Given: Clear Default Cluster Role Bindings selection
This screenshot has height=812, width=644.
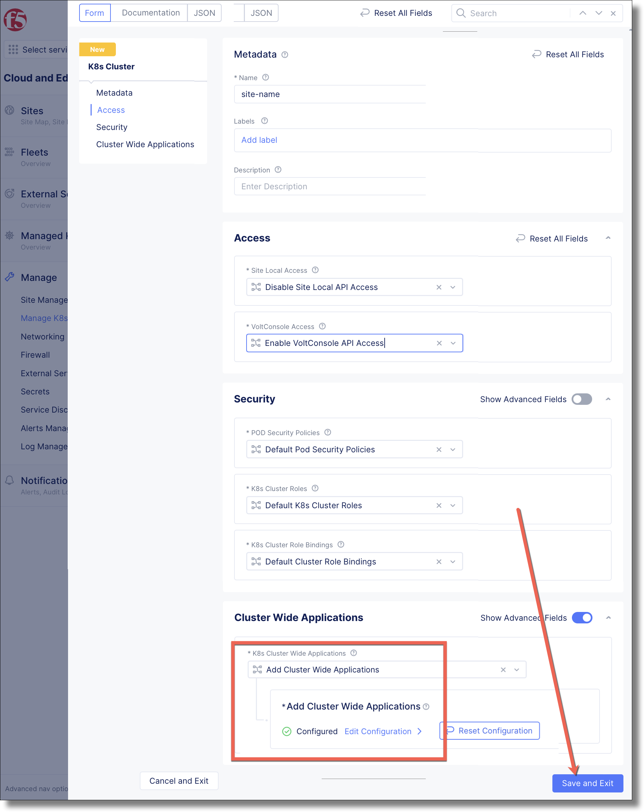Looking at the screenshot, I should pos(439,562).
